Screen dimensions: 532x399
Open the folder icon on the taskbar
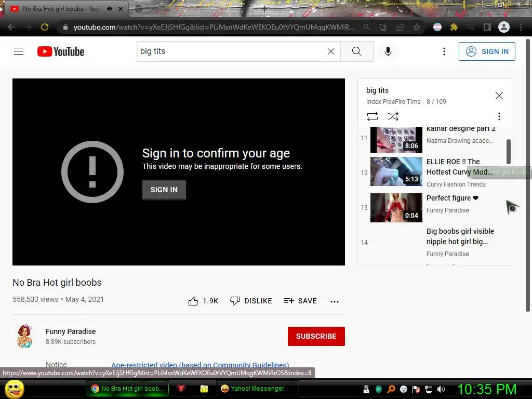(204, 389)
